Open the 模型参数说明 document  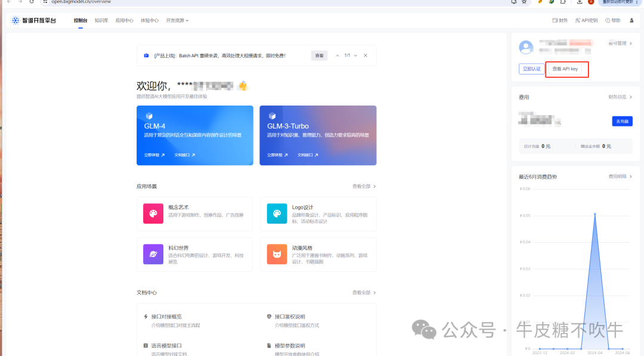(x=290, y=346)
